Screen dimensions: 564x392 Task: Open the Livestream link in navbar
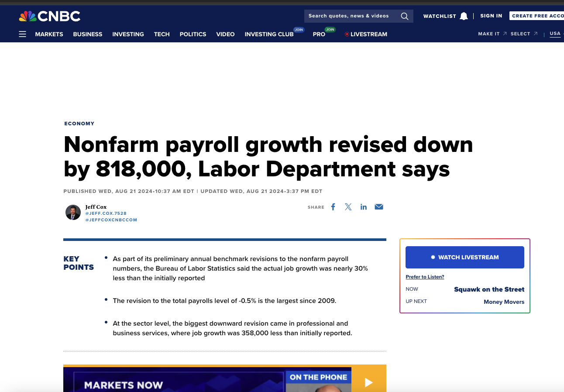[x=366, y=34]
